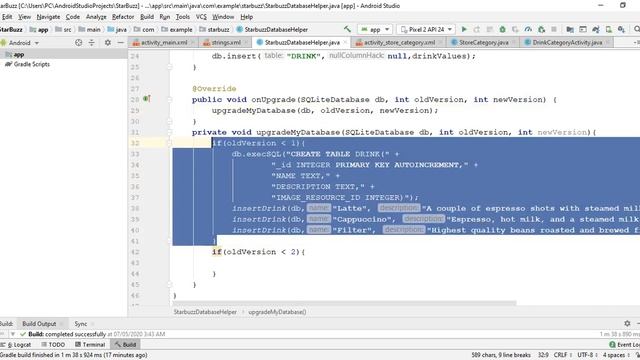
Task: Click Attach Debugger to Android Process icon
Action: 541,29
